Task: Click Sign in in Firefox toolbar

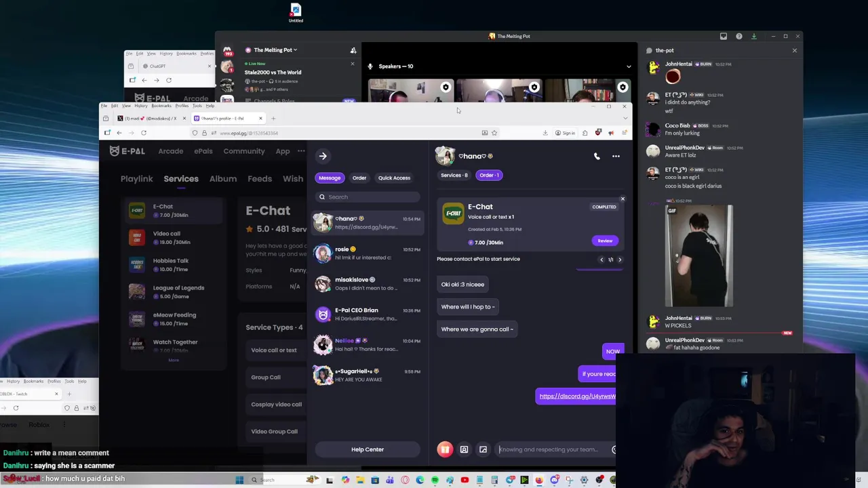Action: click(565, 133)
